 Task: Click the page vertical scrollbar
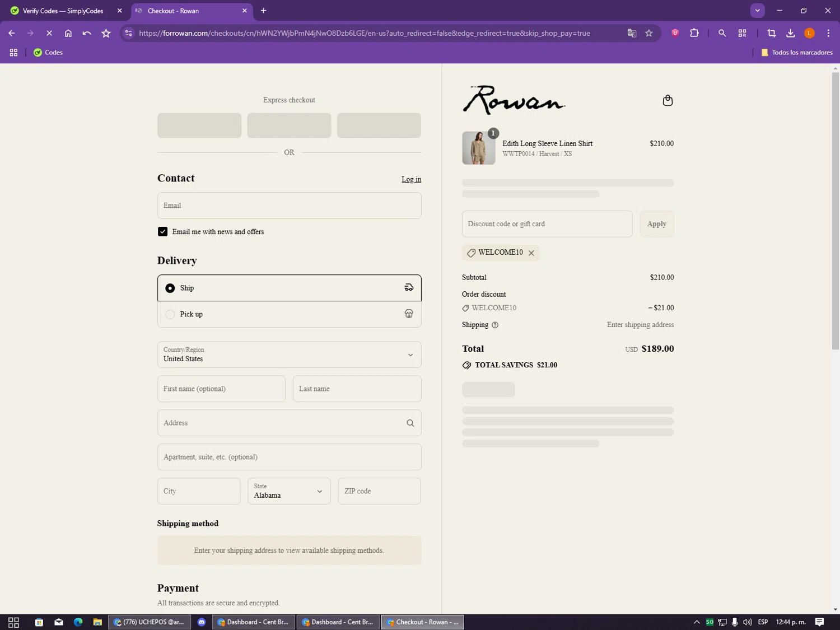click(836, 212)
